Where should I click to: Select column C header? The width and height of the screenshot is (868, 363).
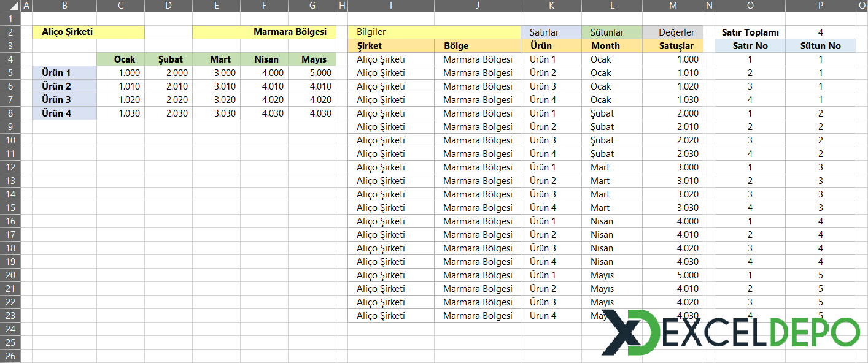point(120,6)
